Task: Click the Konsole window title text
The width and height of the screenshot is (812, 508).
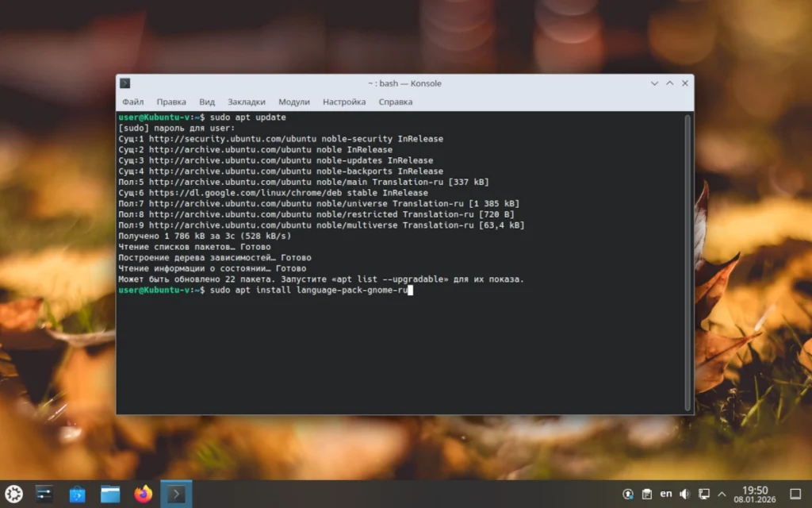Action: point(404,83)
